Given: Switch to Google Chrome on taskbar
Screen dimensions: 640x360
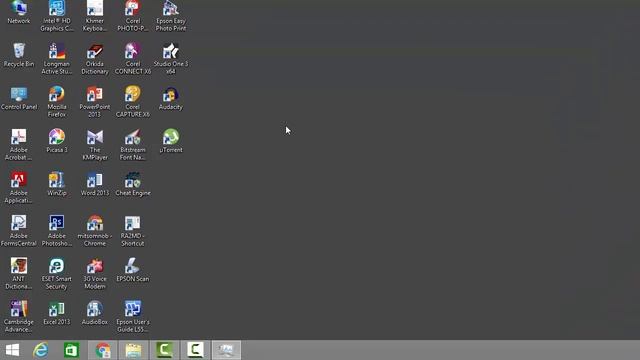Looking at the screenshot, I should (x=103, y=350).
